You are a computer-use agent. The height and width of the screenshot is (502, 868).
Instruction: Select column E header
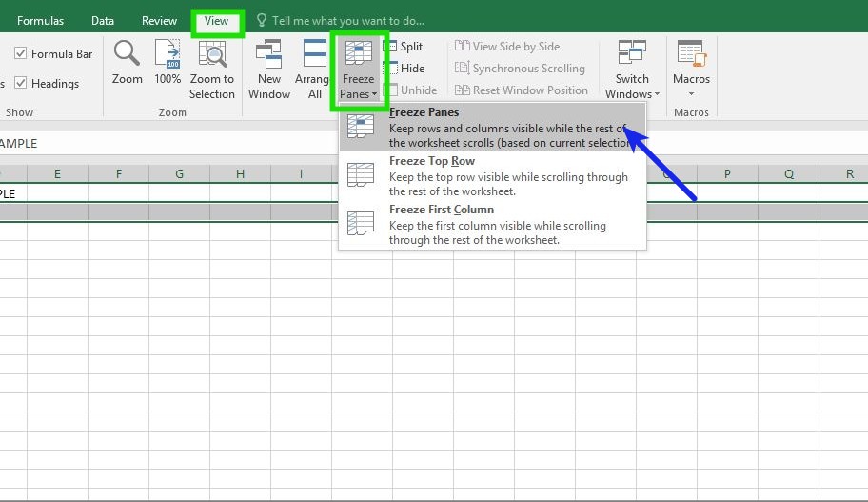tap(57, 174)
